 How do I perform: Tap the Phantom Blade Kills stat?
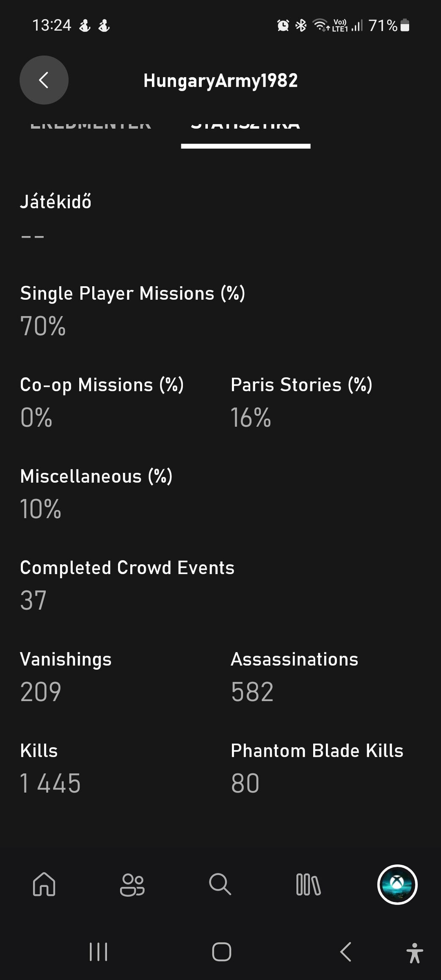point(317,751)
